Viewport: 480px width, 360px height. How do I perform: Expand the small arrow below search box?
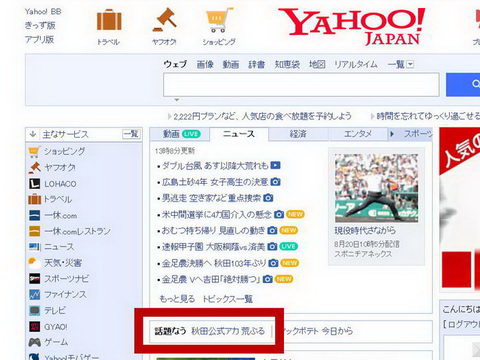click(177, 100)
